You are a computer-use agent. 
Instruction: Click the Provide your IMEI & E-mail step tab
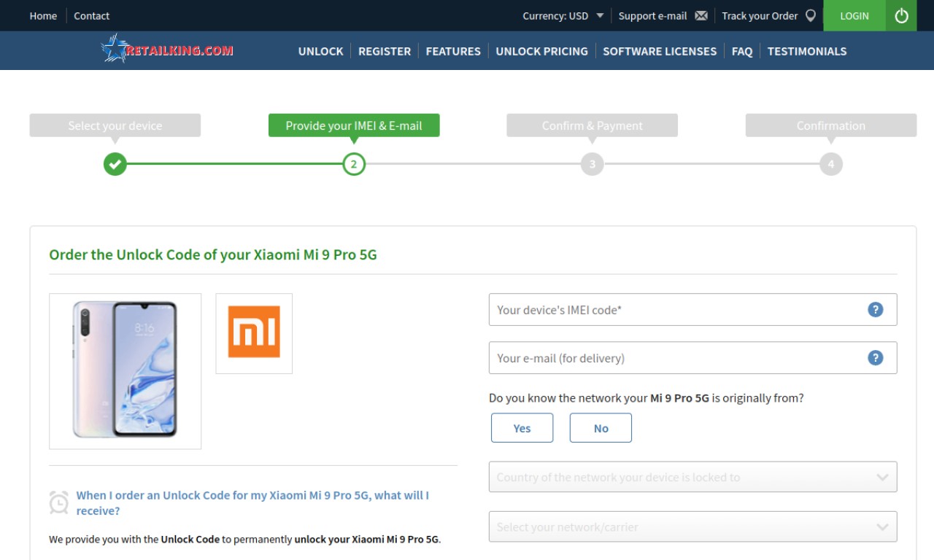(x=354, y=125)
